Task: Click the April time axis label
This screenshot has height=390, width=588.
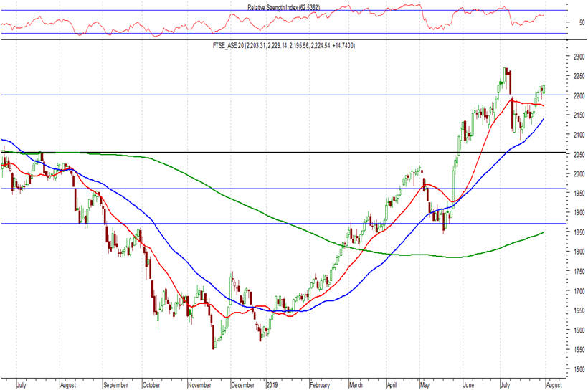Action: click(392, 385)
